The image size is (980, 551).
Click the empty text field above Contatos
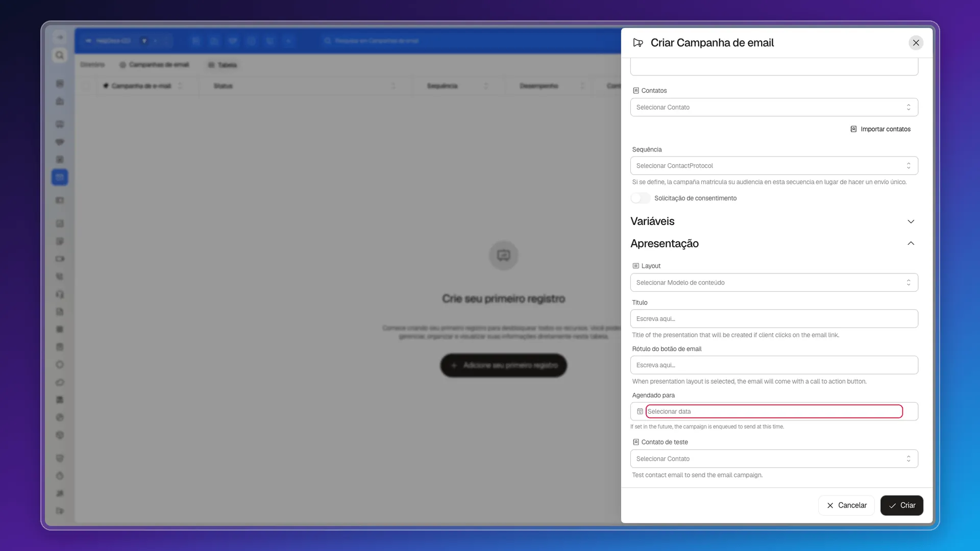[x=774, y=67]
